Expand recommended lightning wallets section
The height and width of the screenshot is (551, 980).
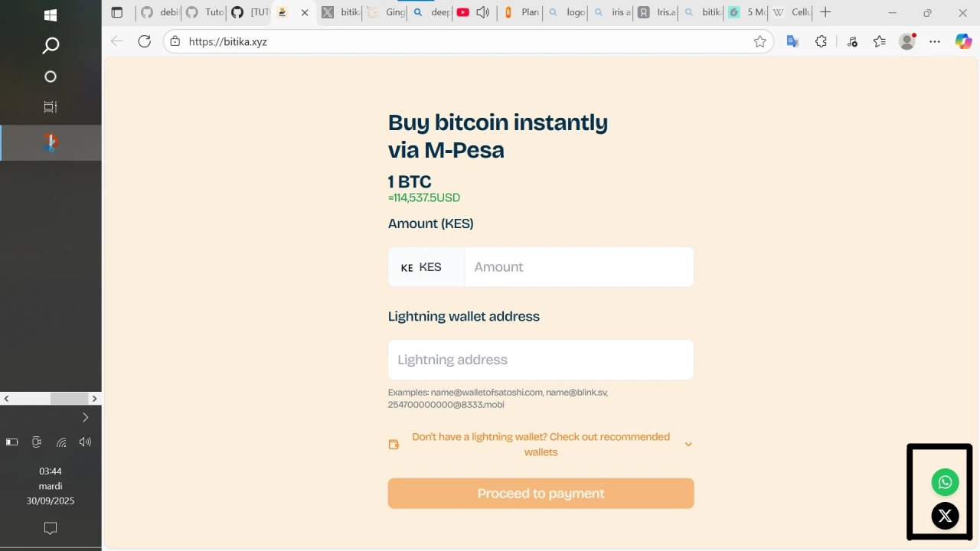pos(688,445)
